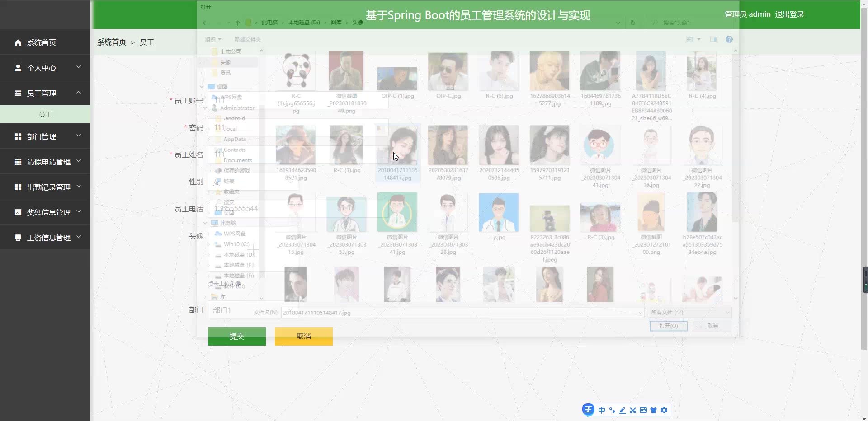Select 本地磁盘 (E:) in the dialog tree
This screenshot has height=421, width=868.
click(239, 265)
